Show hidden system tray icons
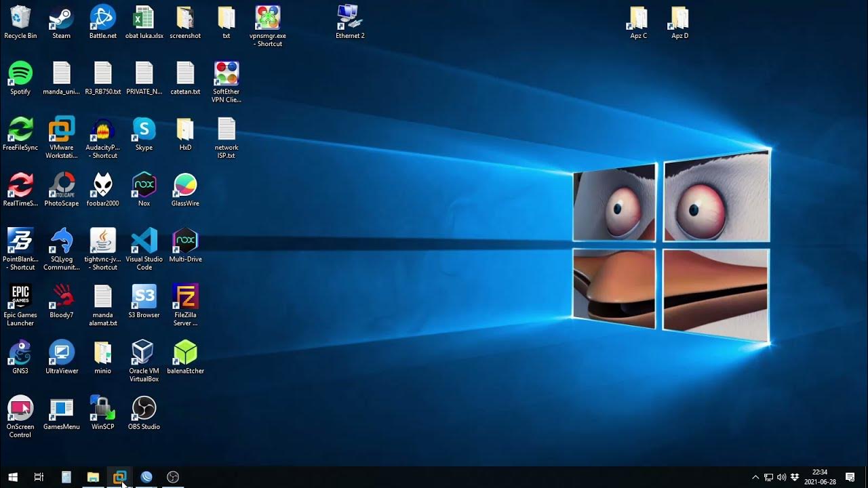 [755, 477]
